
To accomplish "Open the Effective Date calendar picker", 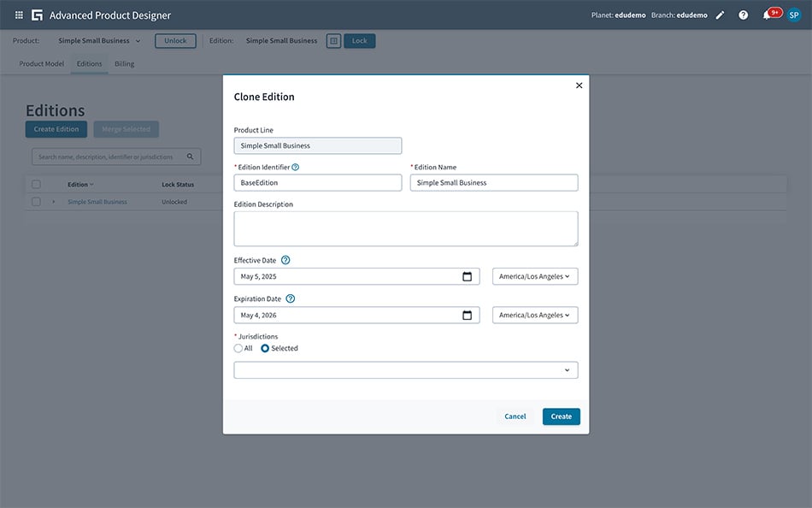I will point(467,276).
